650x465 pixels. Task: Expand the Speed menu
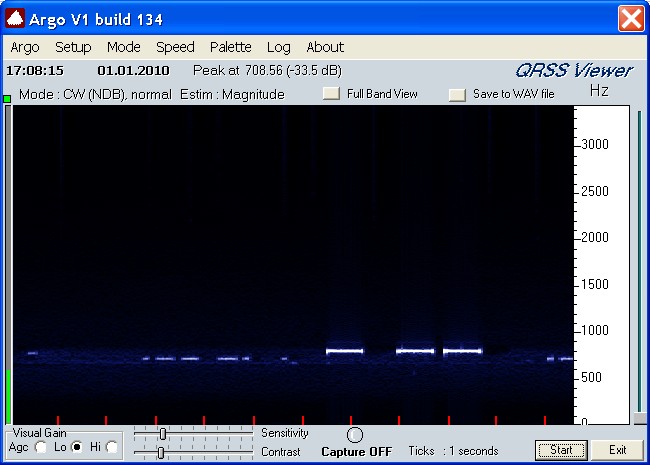point(175,47)
